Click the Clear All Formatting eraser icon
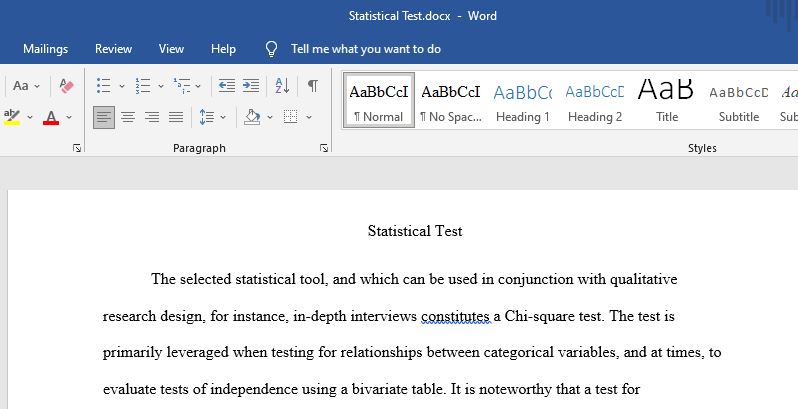This screenshot has width=798, height=409. pyautogui.click(x=66, y=85)
